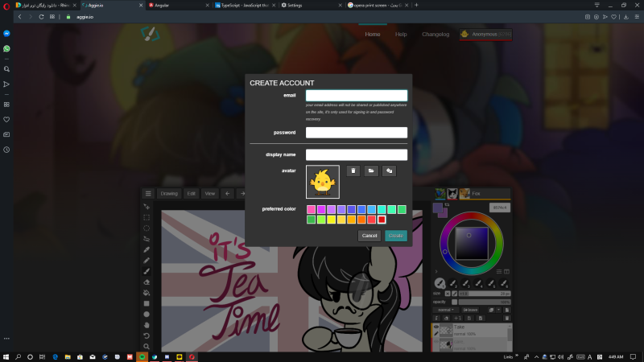644x362 pixels.
Task: Select brush preset 1
Action: pyautogui.click(x=440, y=283)
